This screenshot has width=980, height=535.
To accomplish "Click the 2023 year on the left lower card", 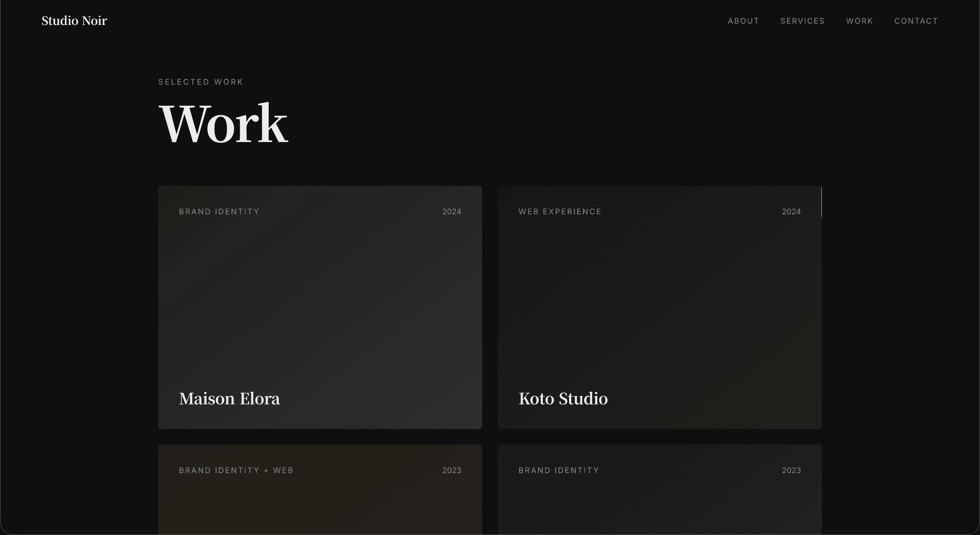I will click(451, 470).
